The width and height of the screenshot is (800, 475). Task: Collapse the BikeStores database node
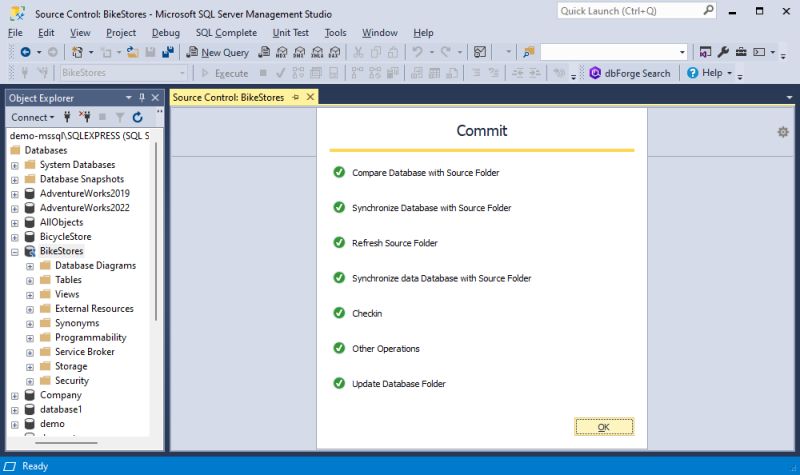click(x=15, y=252)
